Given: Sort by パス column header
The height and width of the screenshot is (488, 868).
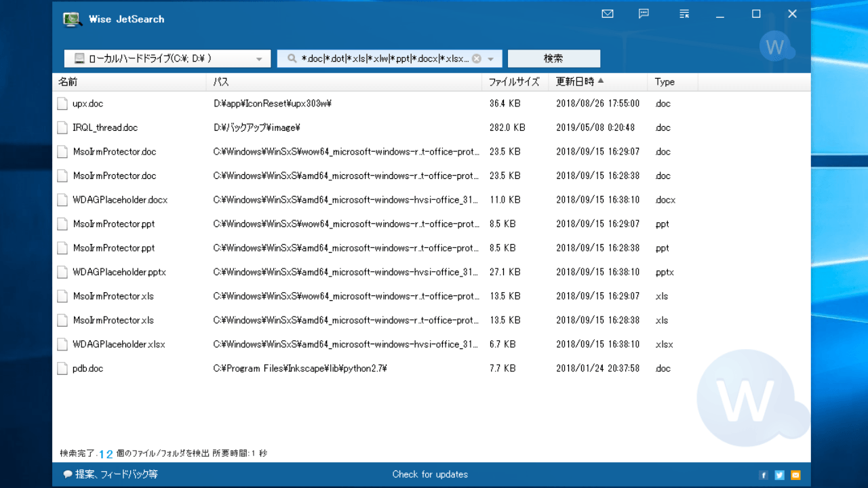Looking at the screenshot, I should click(x=344, y=82).
